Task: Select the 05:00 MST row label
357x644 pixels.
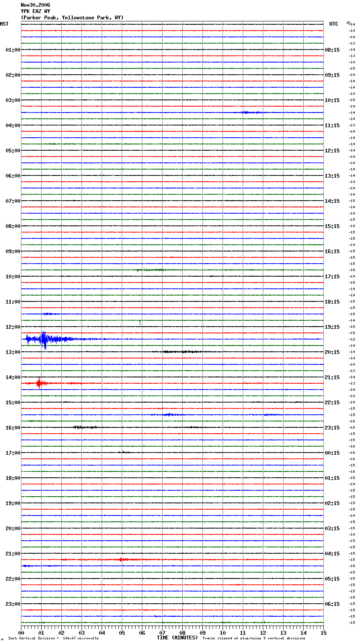Action: 13,151
